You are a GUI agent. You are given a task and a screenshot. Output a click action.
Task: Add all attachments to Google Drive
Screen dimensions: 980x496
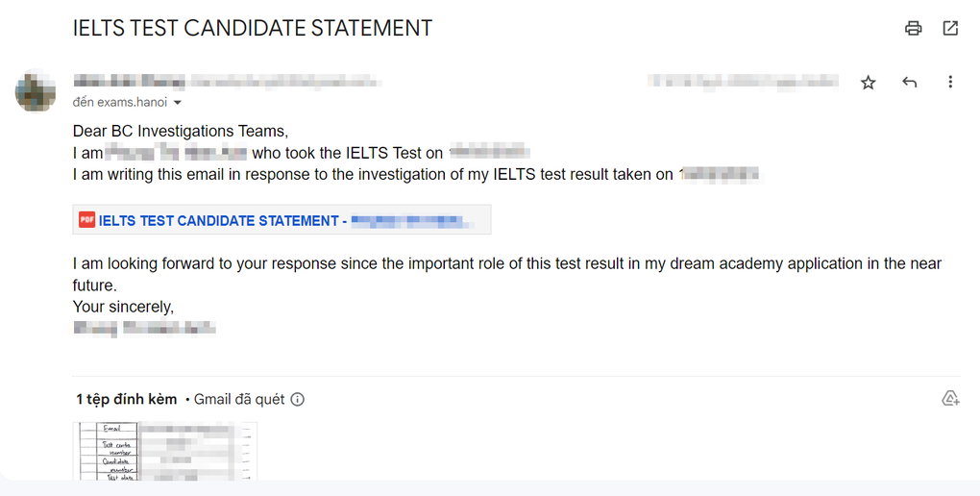(x=950, y=398)
